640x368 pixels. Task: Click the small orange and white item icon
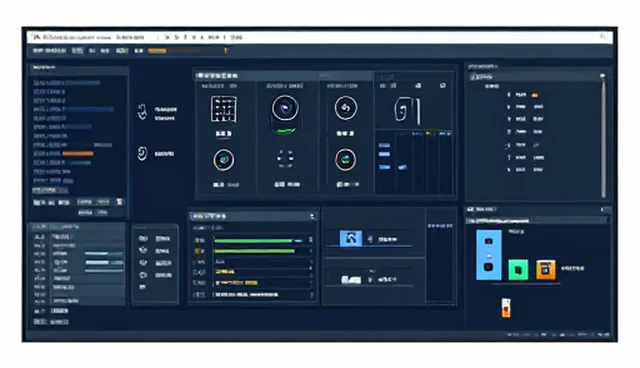pyautogui.click(x=506, y=307)
